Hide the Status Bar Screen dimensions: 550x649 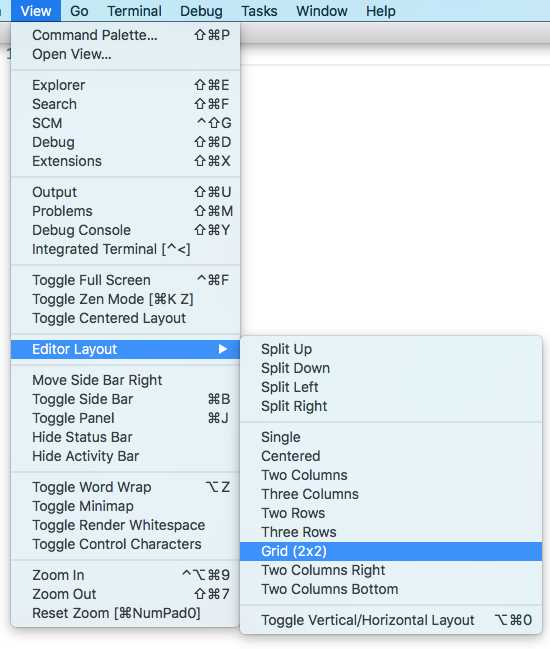(125, 437)
